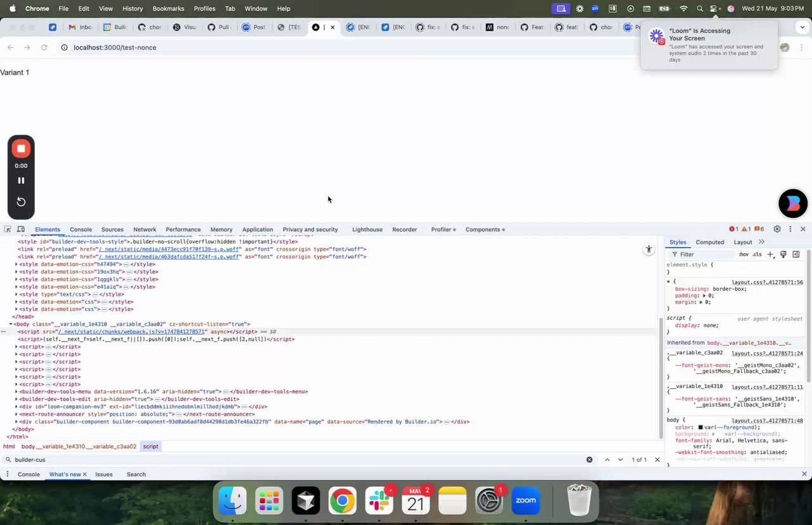This screenshot has width=812, height=525.
Task: Open the Network panel
Action: 145,229
